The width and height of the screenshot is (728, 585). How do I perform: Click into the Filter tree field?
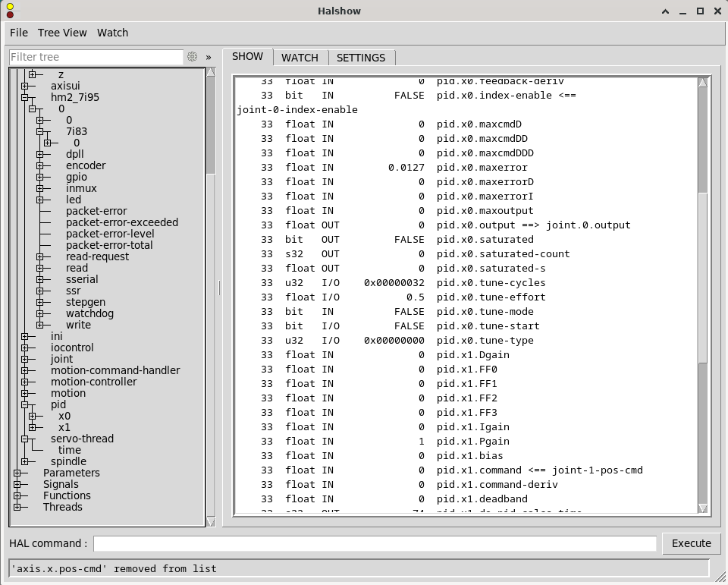point(96,57)
